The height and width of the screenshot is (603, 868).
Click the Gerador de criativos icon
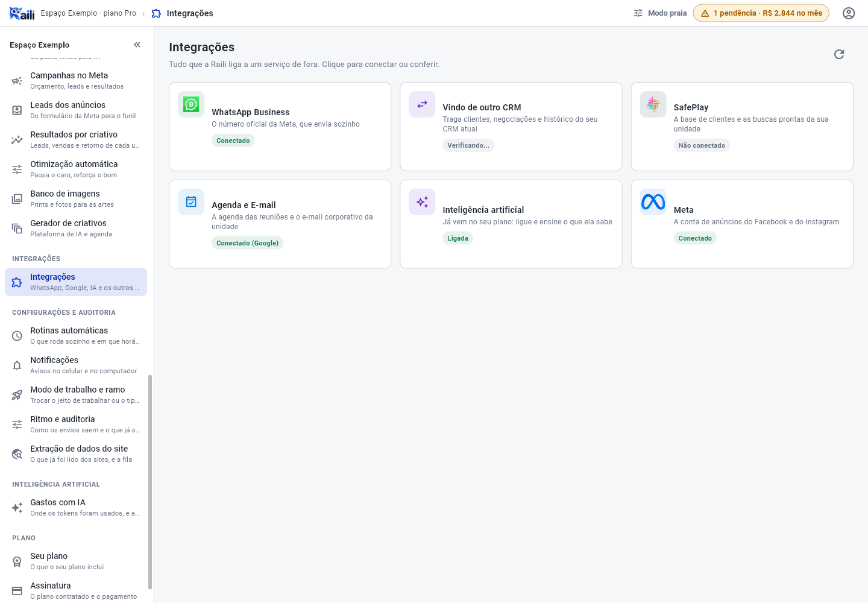click(17, 229)
